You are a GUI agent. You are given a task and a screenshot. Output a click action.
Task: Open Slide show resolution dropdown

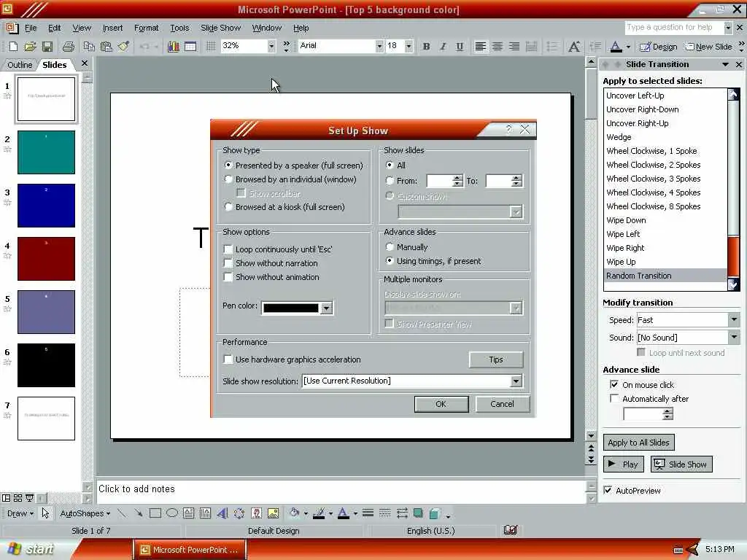(x=516, y=381)
